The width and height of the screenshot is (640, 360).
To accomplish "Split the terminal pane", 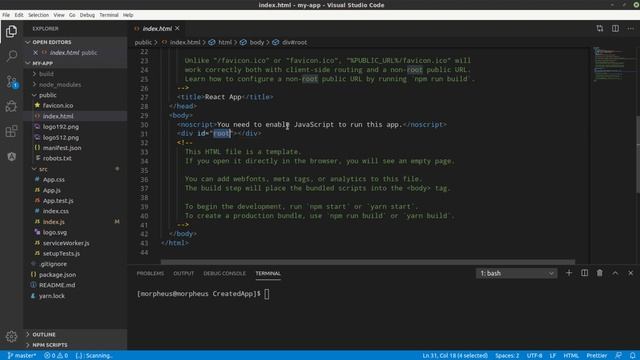I will tap(584, 273).
